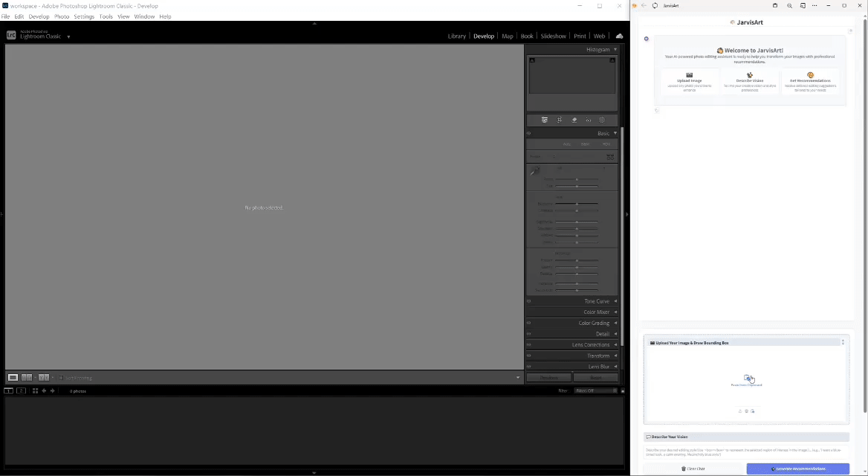The image size is (868, 476).
Task: Open the Settings menu
Action: coord(84,16)
